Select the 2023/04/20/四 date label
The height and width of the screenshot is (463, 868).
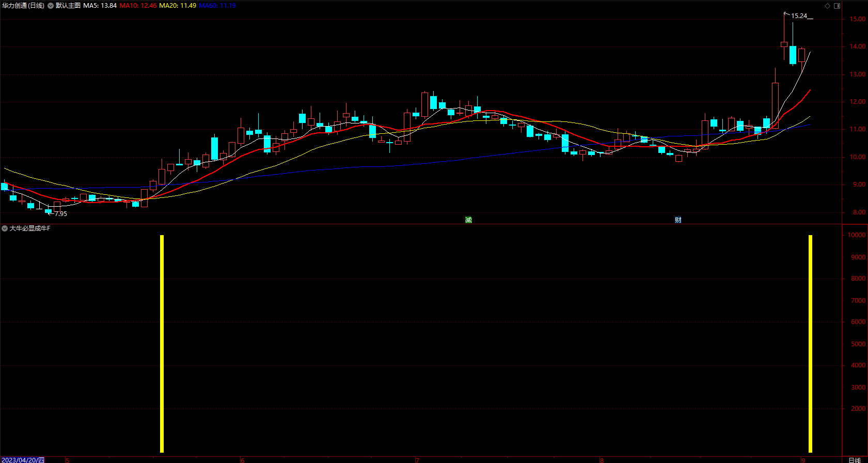click(23, 460)
